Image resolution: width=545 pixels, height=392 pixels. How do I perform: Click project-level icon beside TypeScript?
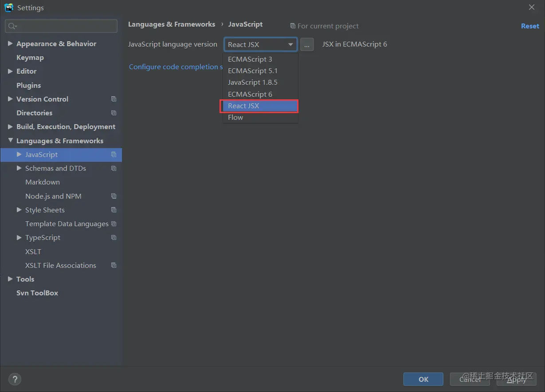pyautogui.click(x=114, y=237)
